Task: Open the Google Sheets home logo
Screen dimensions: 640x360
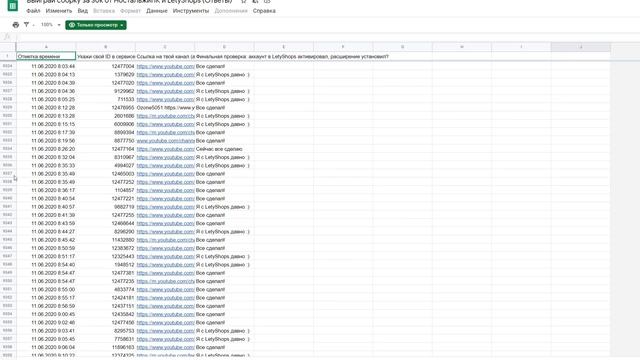Action: click(x=13, y=6)
